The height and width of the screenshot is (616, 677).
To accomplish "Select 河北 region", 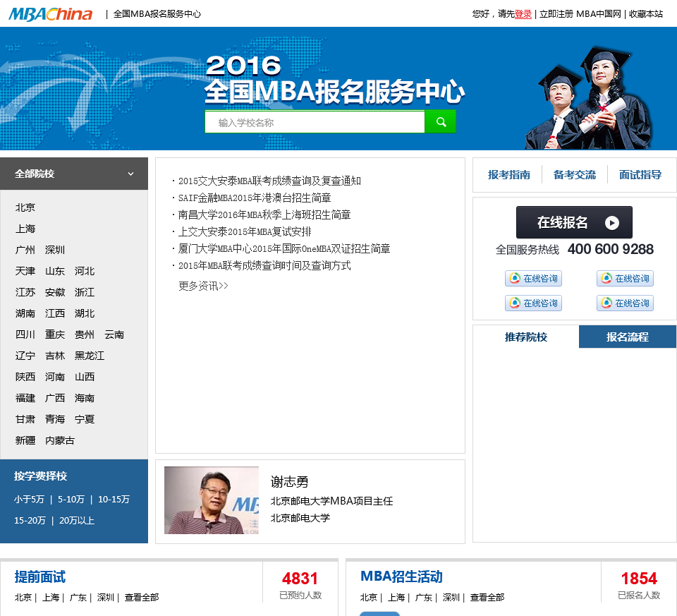I will click(85, 271).
